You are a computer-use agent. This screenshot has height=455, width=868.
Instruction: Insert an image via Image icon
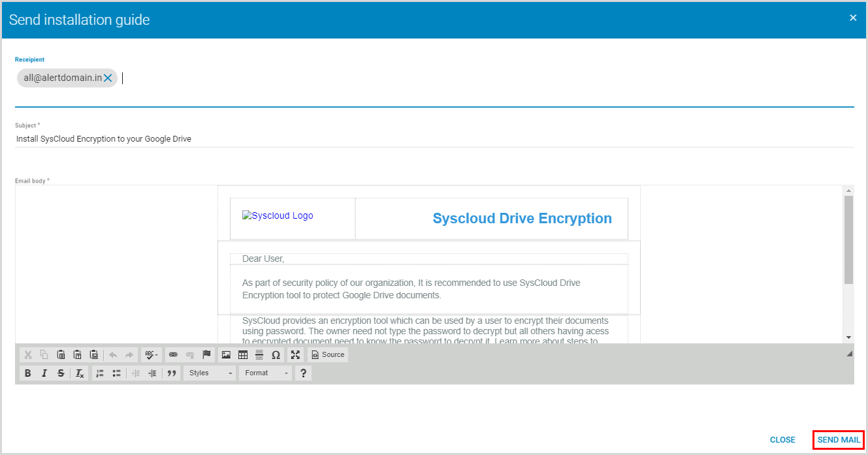coord(226,354)
